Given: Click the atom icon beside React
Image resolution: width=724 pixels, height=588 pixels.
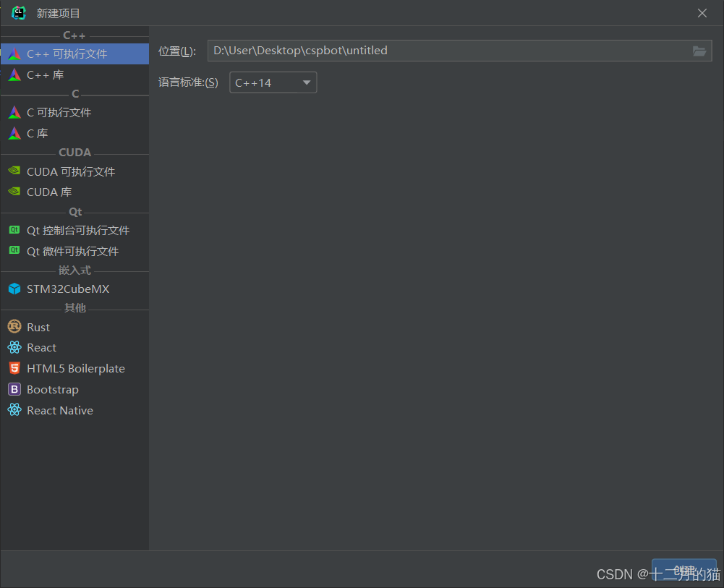Looking at the screenshot, I should click(14, 347).
